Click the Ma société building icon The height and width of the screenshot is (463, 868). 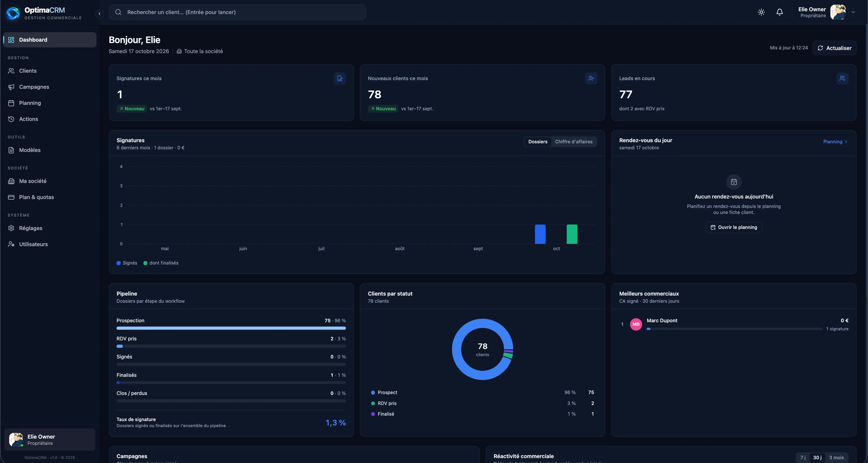pyautogui.click(x=11, y=181)
